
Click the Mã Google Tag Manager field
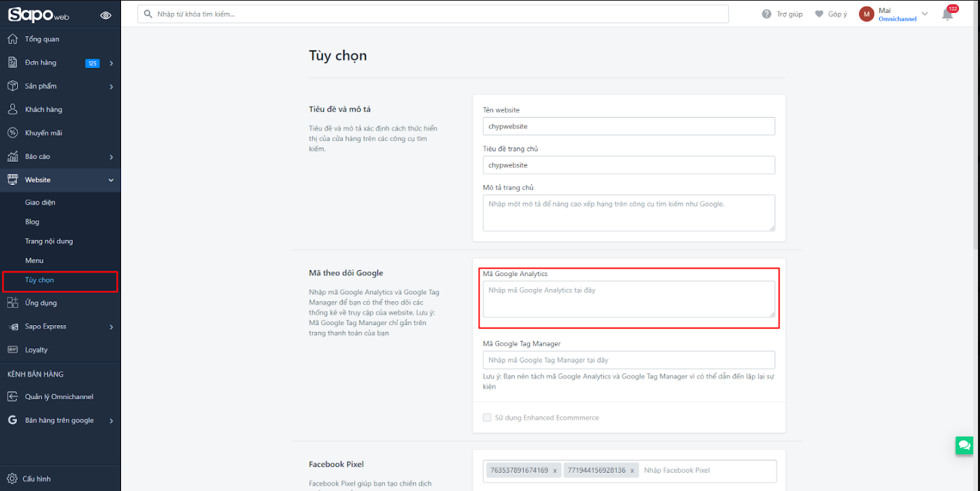[629, 360]
